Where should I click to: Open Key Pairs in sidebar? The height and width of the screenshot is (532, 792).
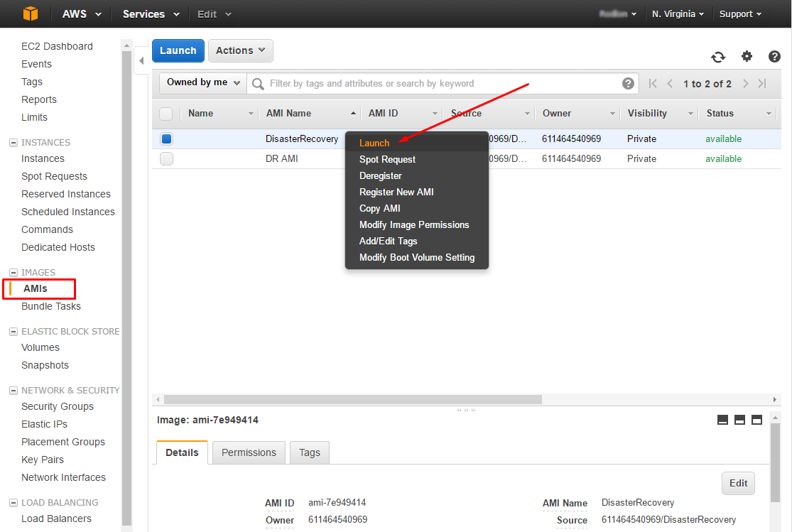(x=43, y=460)
